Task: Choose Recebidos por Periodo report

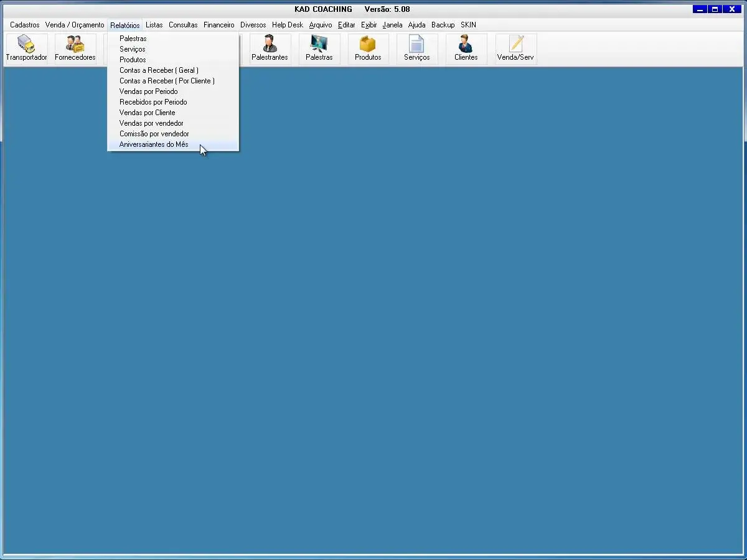Action: [x=153, y=102]
